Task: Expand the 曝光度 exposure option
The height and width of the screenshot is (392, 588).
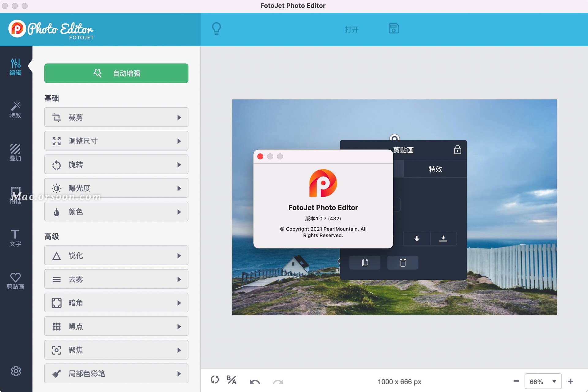Action: tap(116, 188)
